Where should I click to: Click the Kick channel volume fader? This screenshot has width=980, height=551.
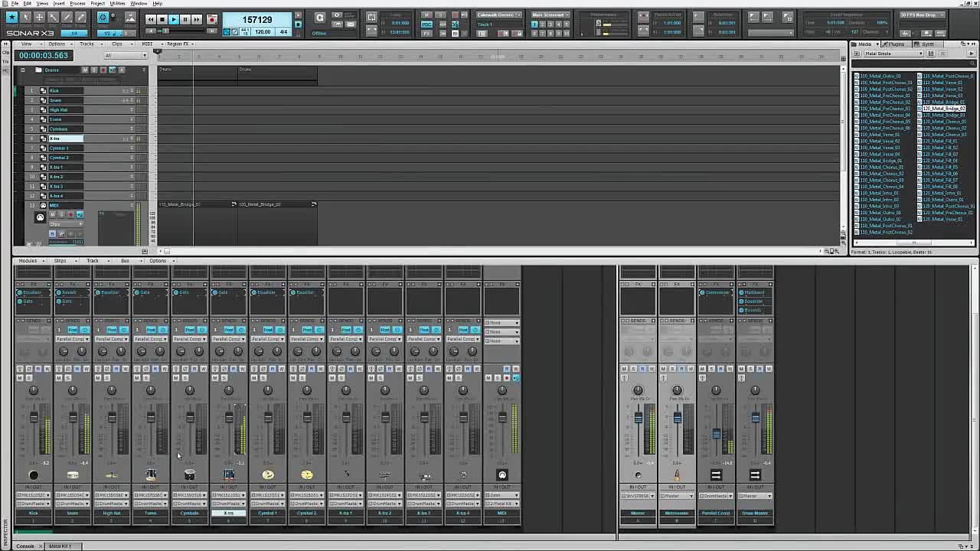[x=34, y=418]
